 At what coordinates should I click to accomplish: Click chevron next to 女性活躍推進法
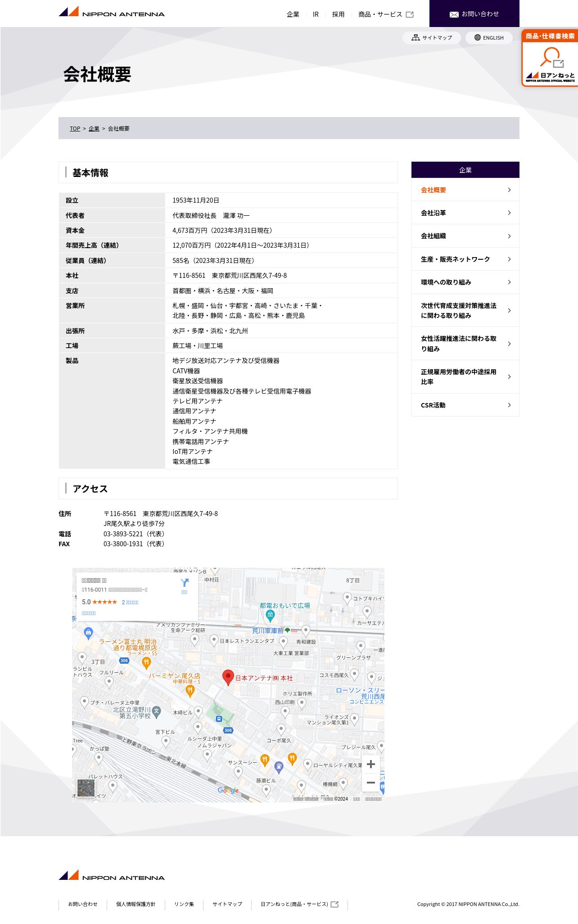point(509,344)
